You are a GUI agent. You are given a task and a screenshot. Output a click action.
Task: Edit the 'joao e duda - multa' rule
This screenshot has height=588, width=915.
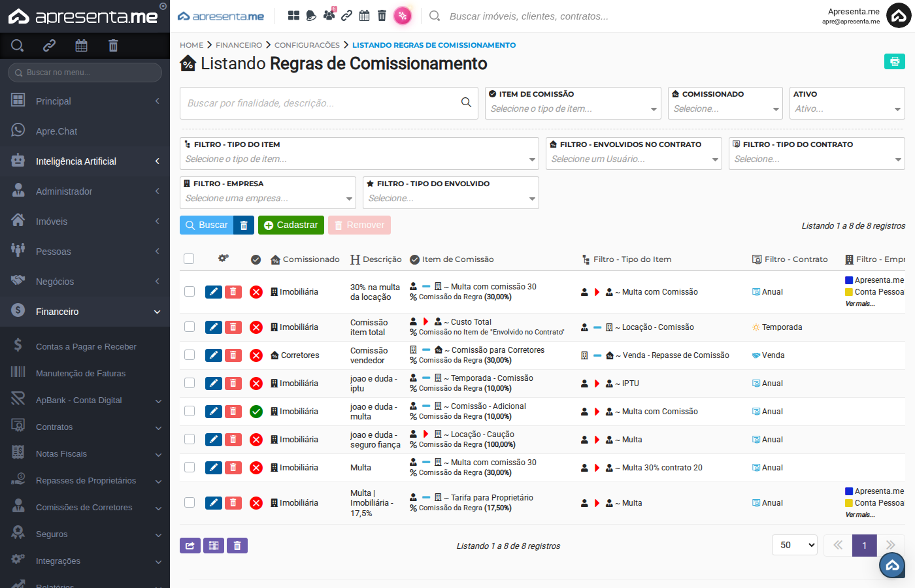(214, 412)
